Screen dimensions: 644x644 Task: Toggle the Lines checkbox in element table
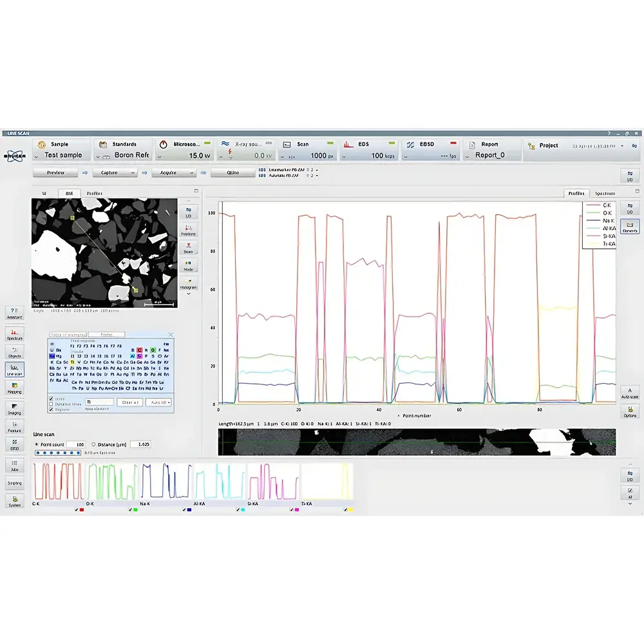click(52, 399)
